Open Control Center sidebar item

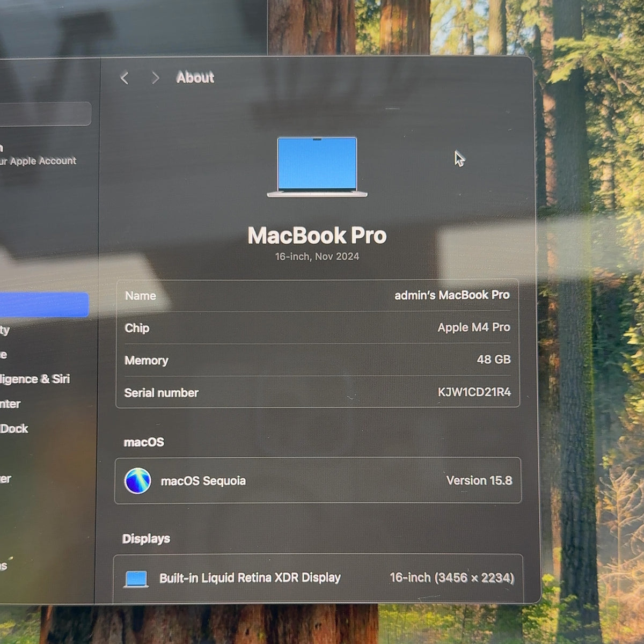point(10,404)
